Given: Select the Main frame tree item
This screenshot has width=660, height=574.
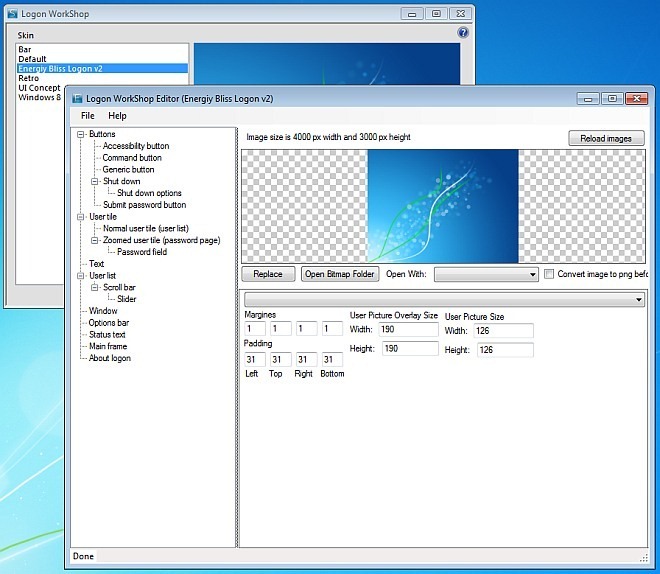Looking at the screenshot, I should (108, 346).
